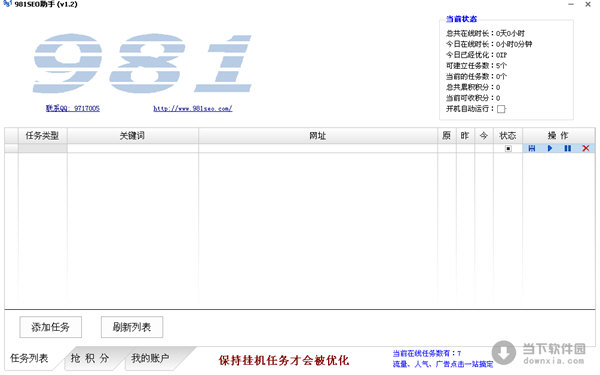Start the task with the play icon
Viewport: 600px width, 375px height.
coord(550,148)
